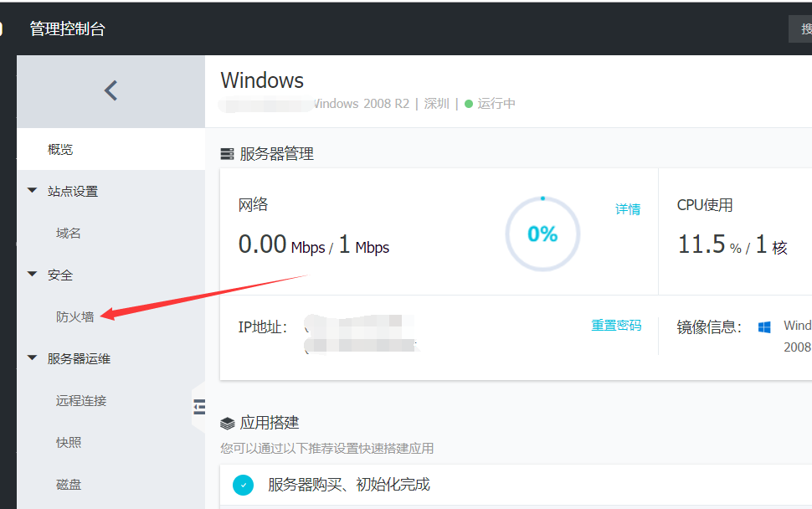
Task: Click the 11.5 % CPU usage value
Action: [x=710, y=244]
